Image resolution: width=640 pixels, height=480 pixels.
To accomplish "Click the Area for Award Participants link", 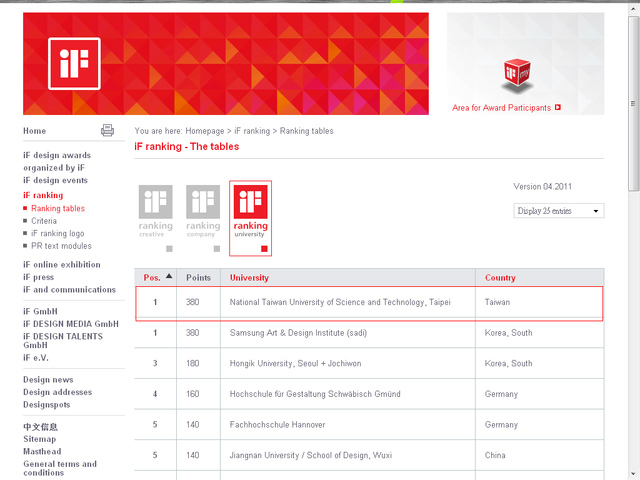I will (501, 108).
